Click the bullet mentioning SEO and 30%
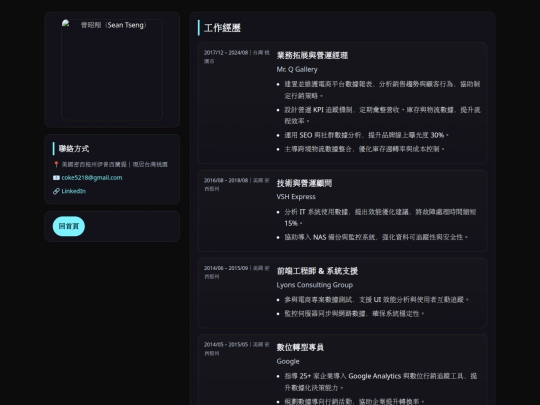Viewport: 540px width, 405px height. [366, 135]
